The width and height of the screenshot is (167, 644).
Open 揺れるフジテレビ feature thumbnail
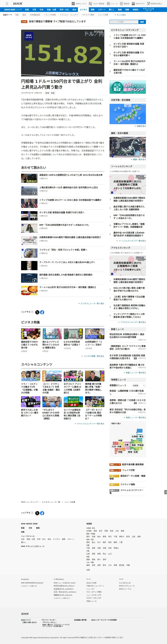(x=52, y=334)
